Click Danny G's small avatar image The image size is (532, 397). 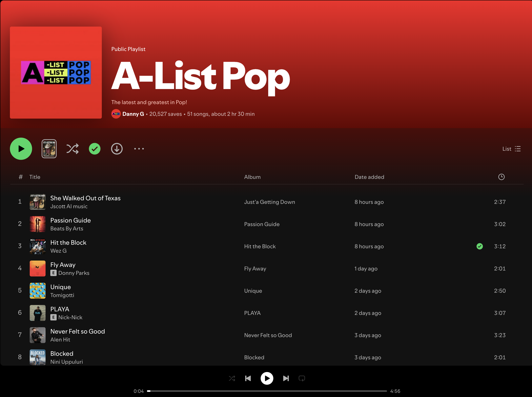[x=116, y=114]
